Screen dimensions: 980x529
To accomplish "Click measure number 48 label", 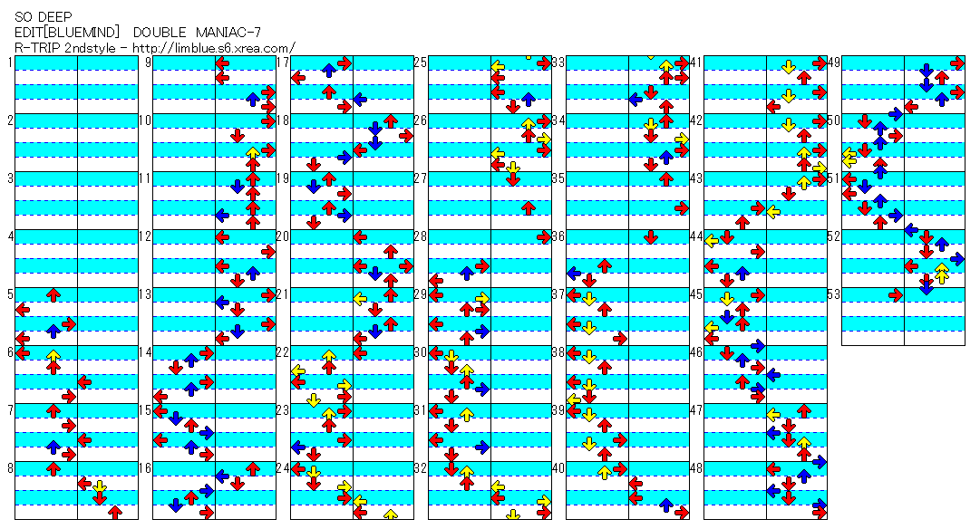I will (696, 468).
